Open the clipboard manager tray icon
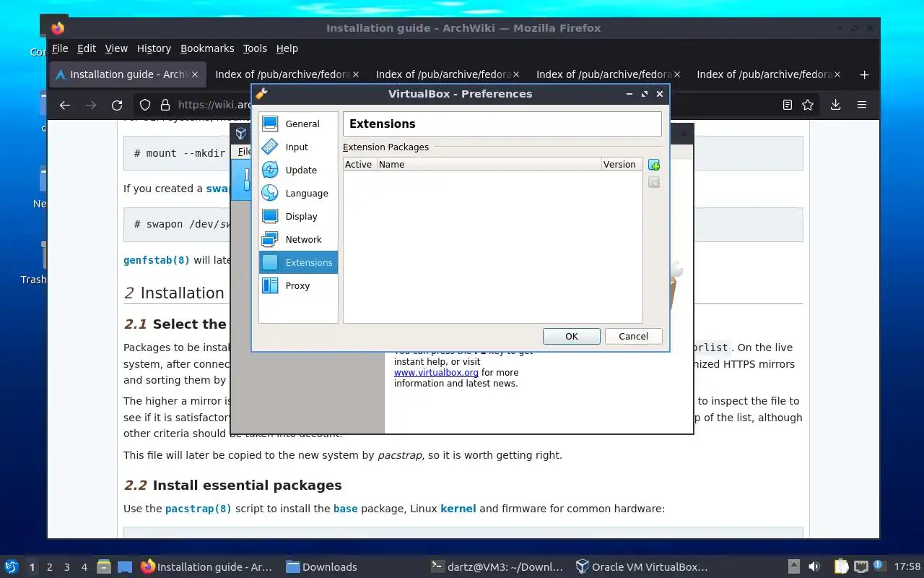Image resolution: width=924 pixels, height=578 pixels. 842,567
